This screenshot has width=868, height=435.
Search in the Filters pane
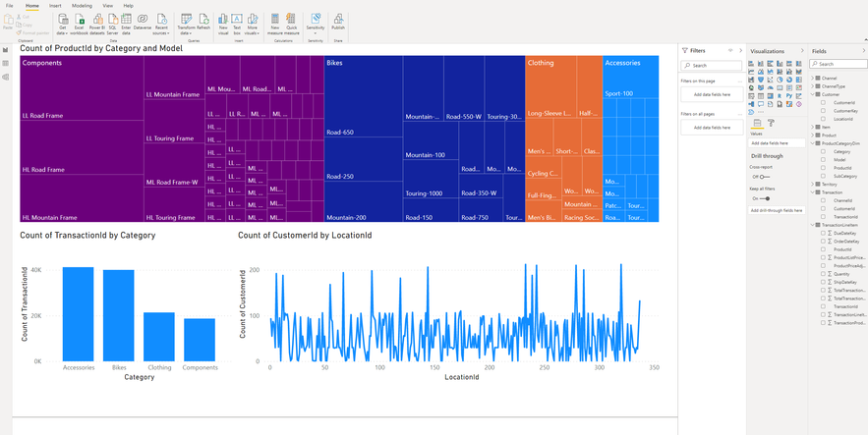coord(712,65)
